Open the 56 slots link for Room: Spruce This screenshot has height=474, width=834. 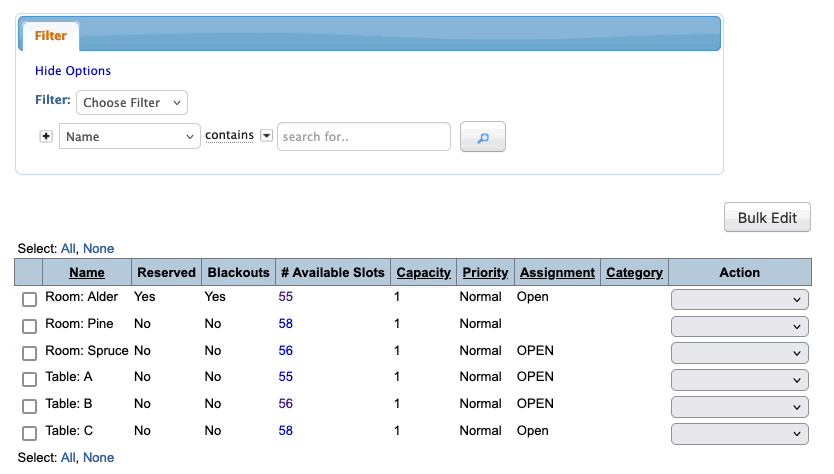tap(286, 351)
